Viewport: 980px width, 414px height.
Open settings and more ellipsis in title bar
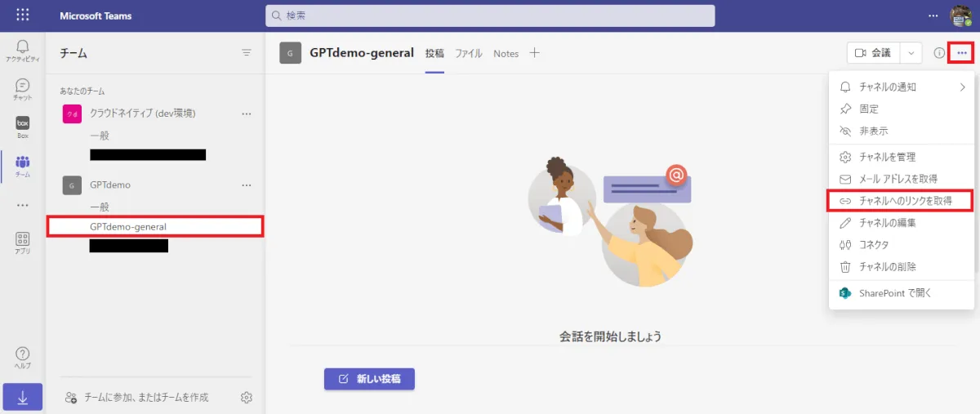click(x=933, y=16)
